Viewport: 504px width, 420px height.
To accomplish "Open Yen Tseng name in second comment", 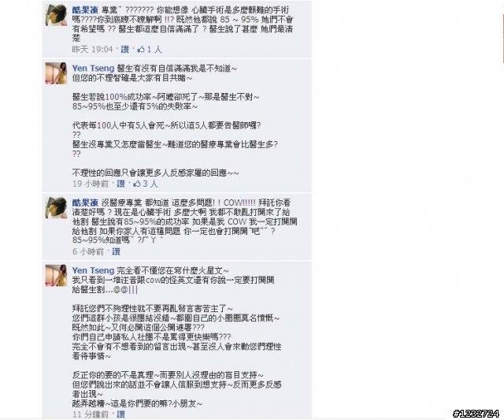I will (x=93, y=69).
